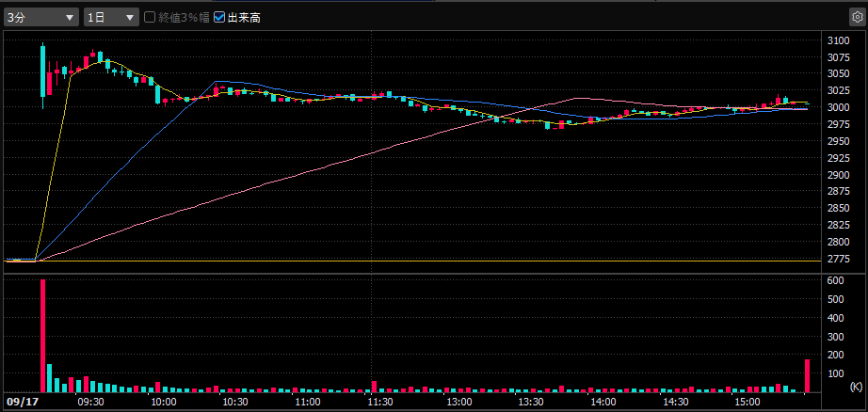Open the chart settings gear icon
Image resolution: width=868 pixels, height=412 pixels.
(856, 17)
